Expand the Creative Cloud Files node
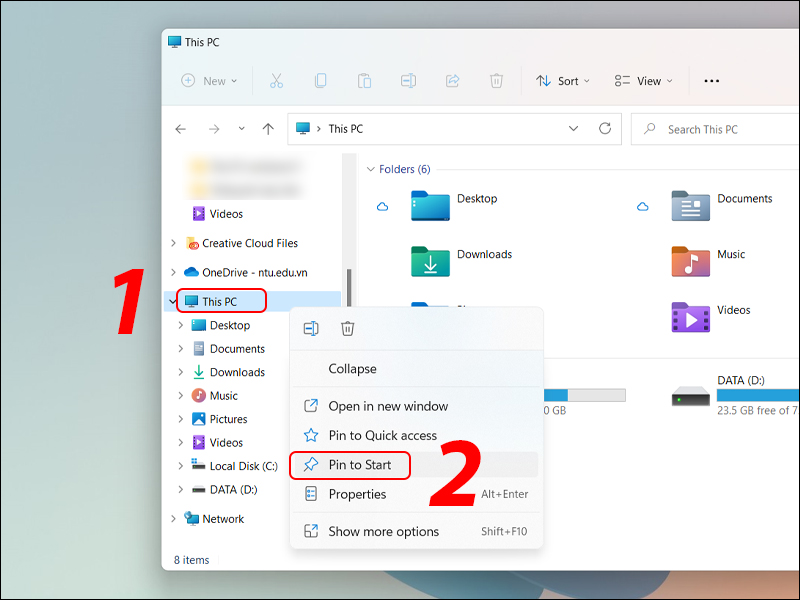The width and height of the screenshot is (800, 600). tap(174, 243)
